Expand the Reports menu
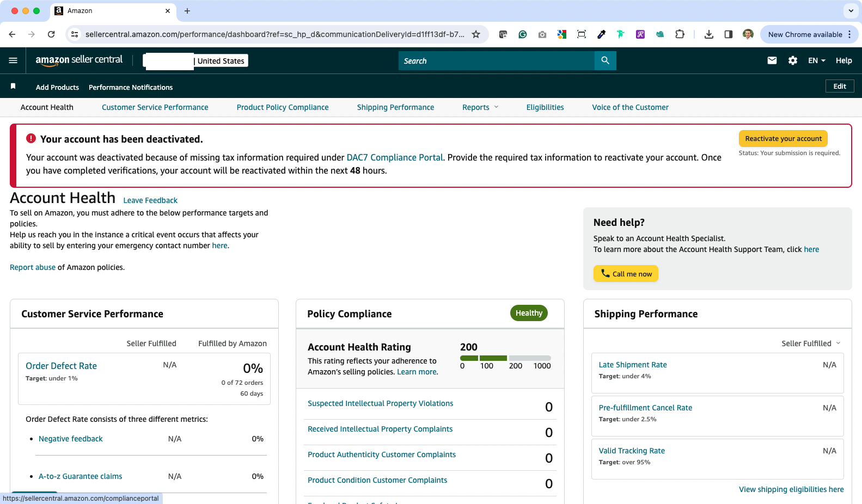Screen dimensions: 862x504 coord(480,107)
